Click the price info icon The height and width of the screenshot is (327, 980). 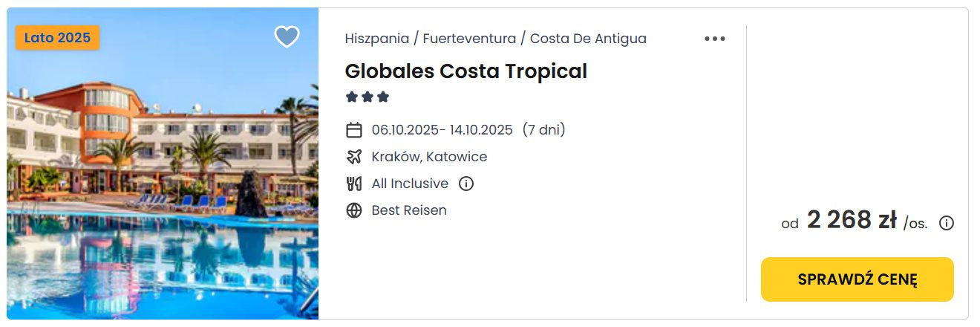947,223
